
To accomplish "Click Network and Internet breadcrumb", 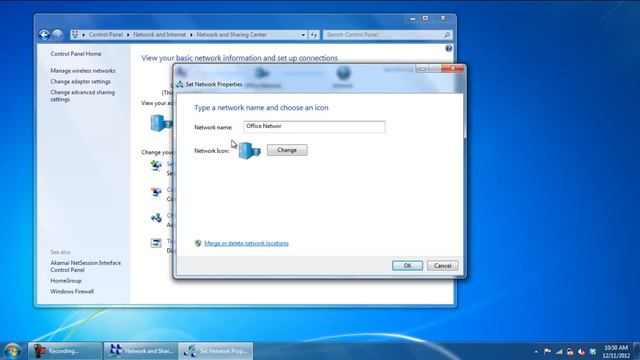I will coord(160,35).
